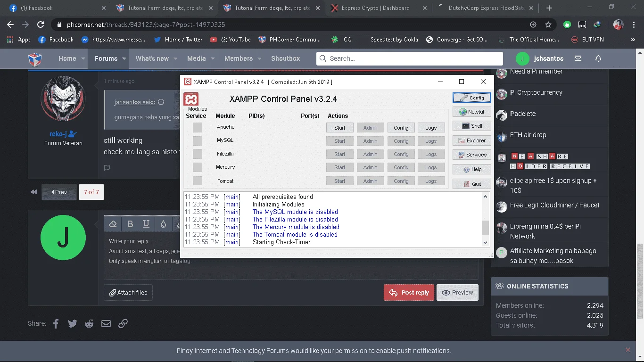Expand What's new dropdown arrow
644x362 pixels.
tap(175, 59)
